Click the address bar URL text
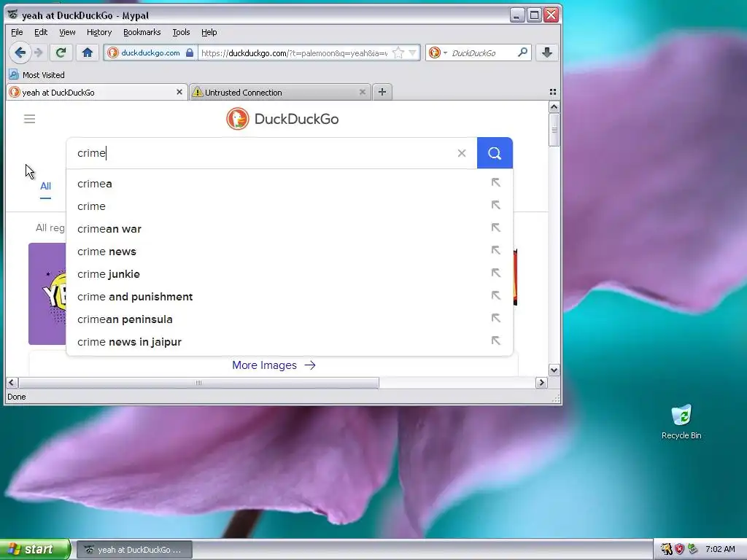This screenshot has height=560, width=747. click(295, 52)
